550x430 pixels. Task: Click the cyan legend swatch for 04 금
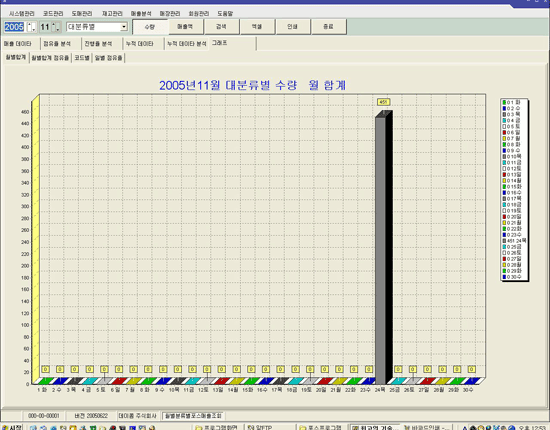pyautogui.click(x=504, y=120)
